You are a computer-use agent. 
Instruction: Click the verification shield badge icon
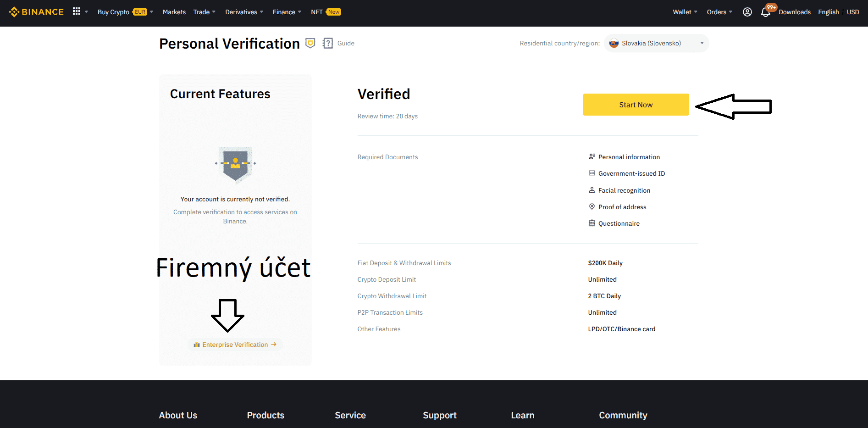tap(310, 43)
